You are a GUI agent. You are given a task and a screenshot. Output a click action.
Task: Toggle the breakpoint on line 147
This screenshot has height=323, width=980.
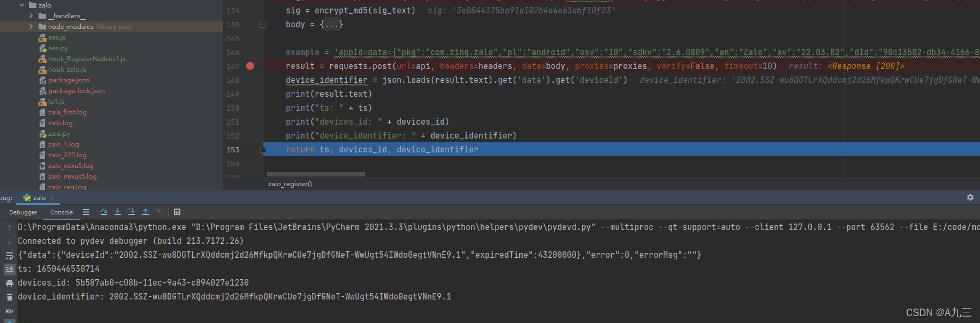click(x=250, y=66)
